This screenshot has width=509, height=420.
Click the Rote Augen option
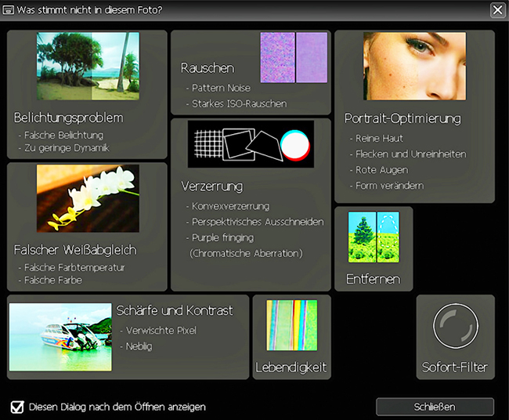[x=376, y=170]
